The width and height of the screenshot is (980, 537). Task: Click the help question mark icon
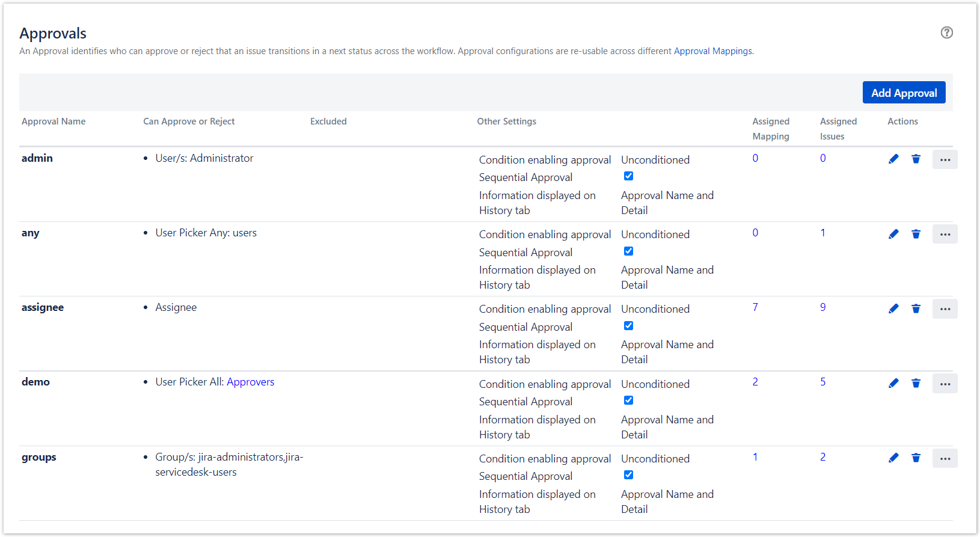[x=946, y=32]
